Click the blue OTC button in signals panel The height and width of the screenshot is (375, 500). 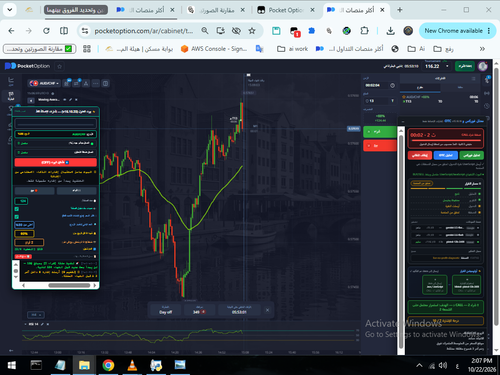pyautogui.click(x=446, y=155)
